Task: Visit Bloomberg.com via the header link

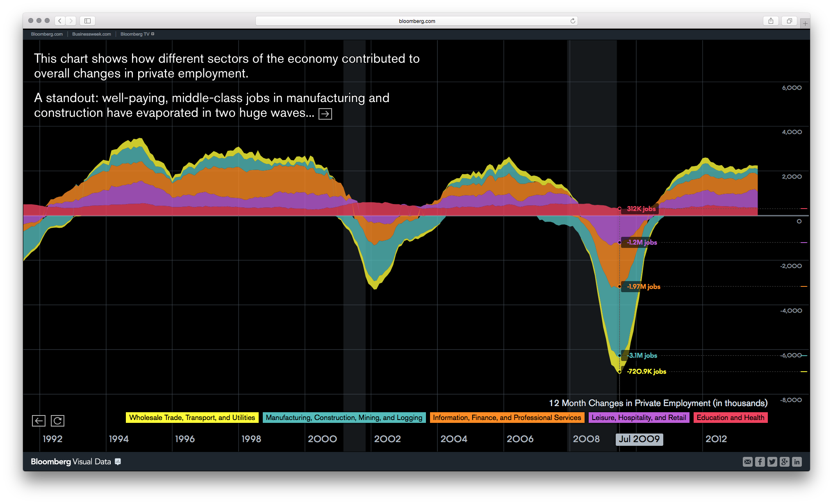Action: (x=46, y=34)
